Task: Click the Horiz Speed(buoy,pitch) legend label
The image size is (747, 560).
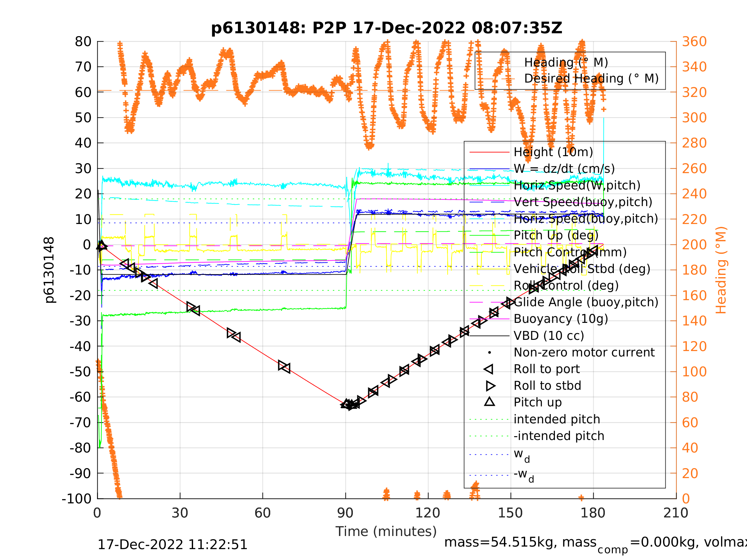Action: (586, 219)
